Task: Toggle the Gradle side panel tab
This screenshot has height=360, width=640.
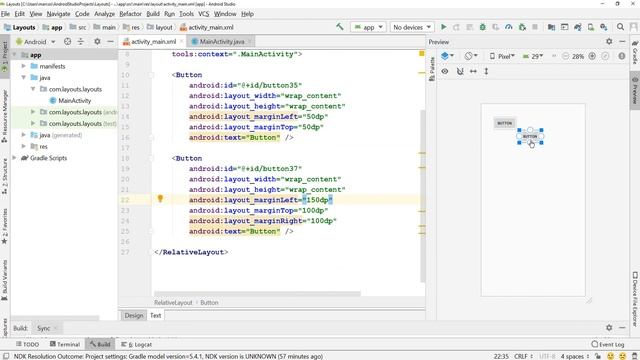Action: click(635, 52)
